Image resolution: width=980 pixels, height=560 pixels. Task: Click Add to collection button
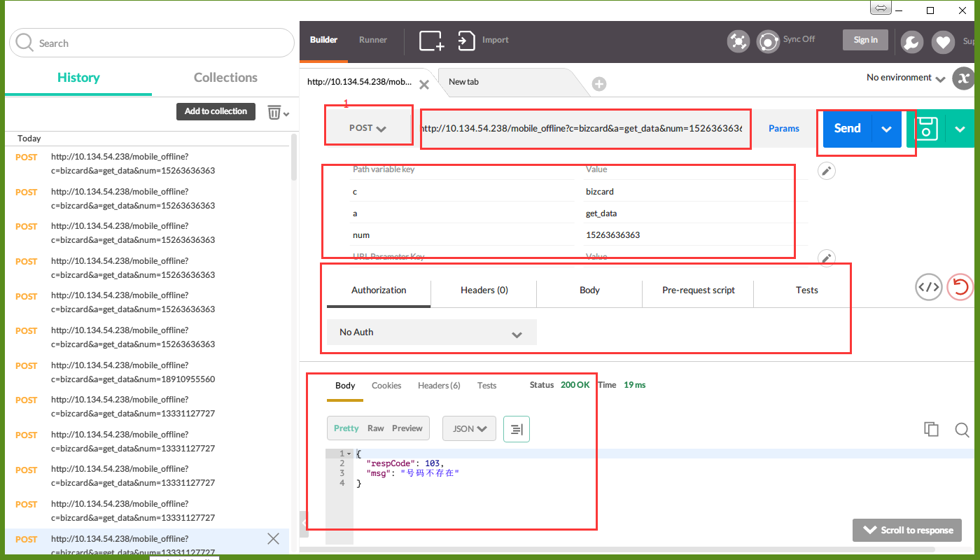click(216, 111)
